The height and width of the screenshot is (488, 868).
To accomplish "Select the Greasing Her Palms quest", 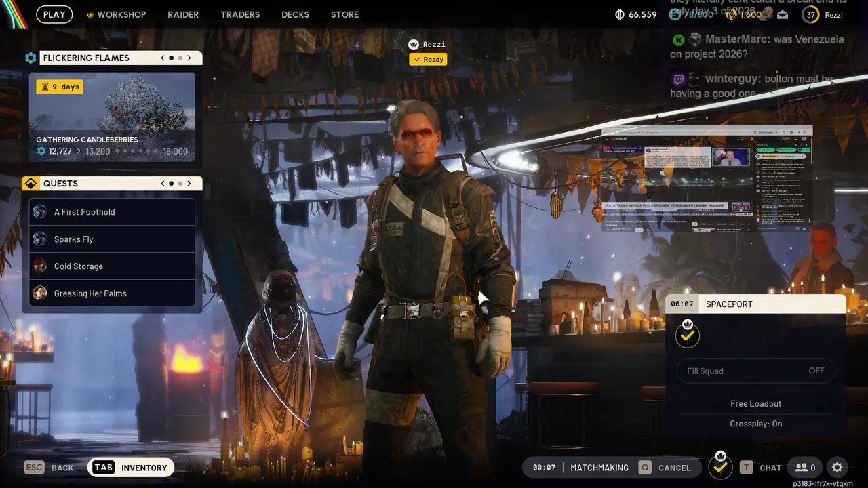I will pos(112,293).
